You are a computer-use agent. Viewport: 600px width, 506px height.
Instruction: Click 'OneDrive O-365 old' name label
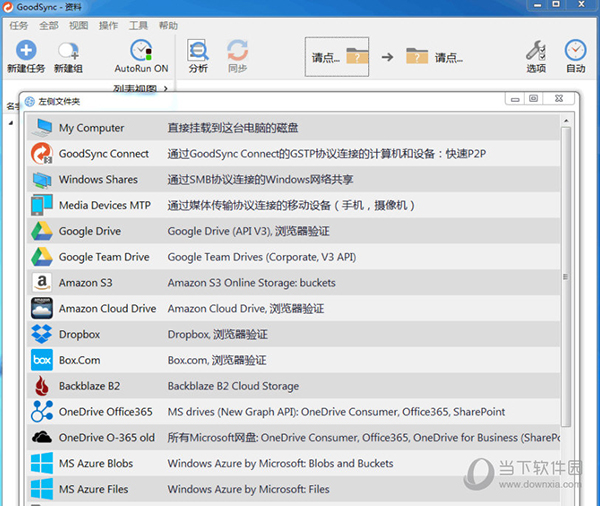(107, 437)
